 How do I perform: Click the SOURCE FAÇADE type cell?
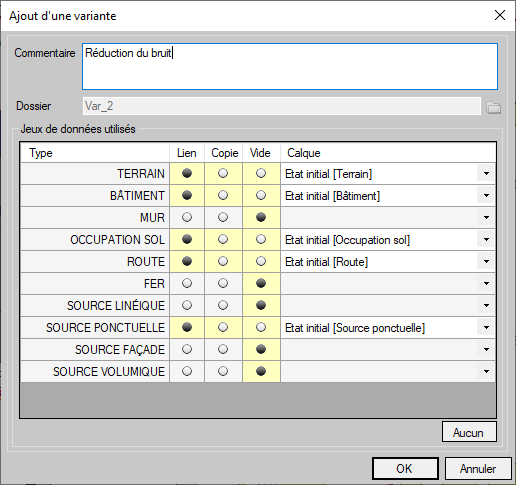[x=95, y=349]
